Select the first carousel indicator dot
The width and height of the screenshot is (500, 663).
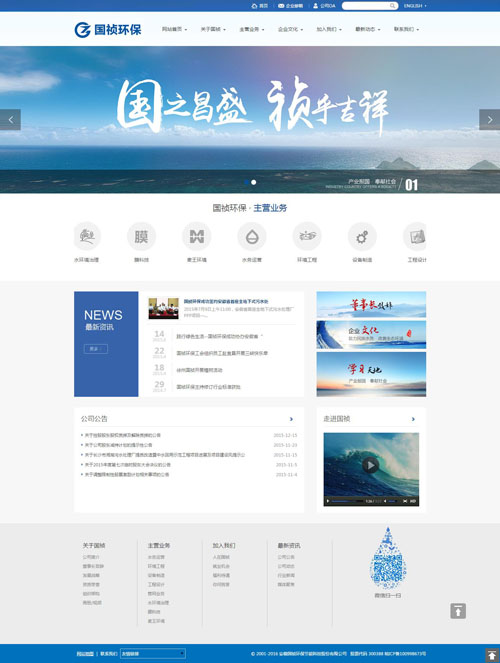click(x=246, y=182)
